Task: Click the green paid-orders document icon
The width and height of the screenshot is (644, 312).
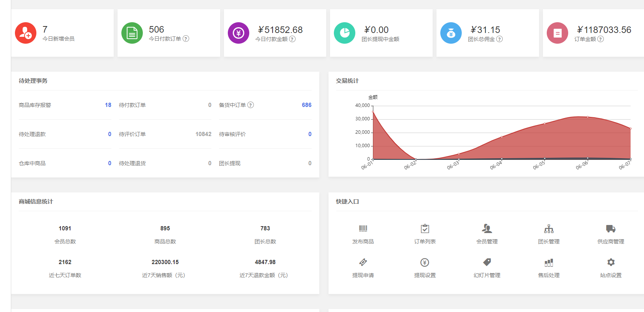Action: point(132,33)
